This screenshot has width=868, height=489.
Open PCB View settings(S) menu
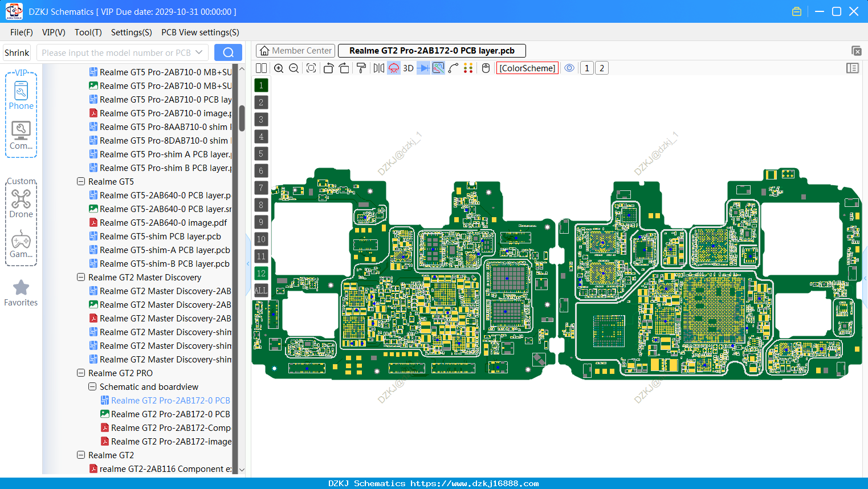200,32
